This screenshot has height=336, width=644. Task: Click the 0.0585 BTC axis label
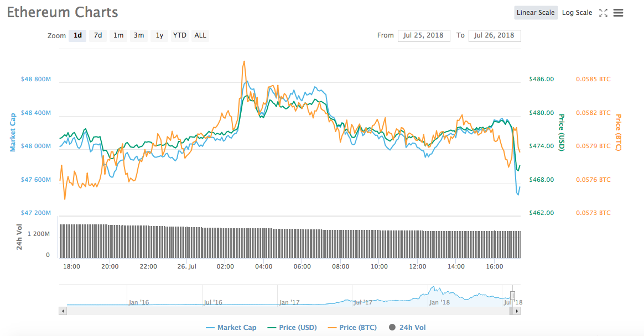[x=593, y=79]
